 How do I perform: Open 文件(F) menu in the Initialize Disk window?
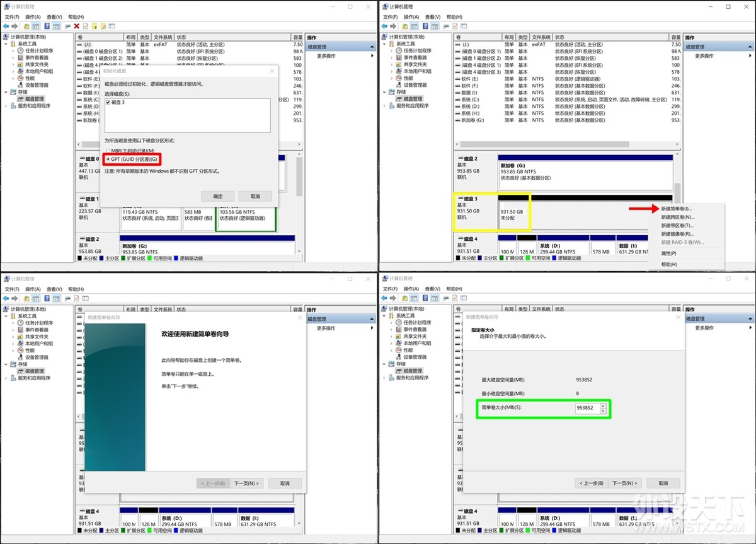tap(12, 17)
